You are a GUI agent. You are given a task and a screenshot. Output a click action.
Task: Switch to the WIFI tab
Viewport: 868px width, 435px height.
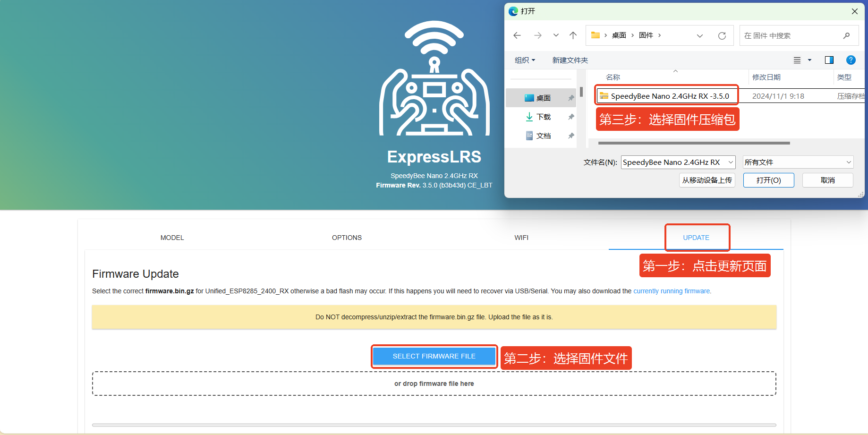(521, 238)
